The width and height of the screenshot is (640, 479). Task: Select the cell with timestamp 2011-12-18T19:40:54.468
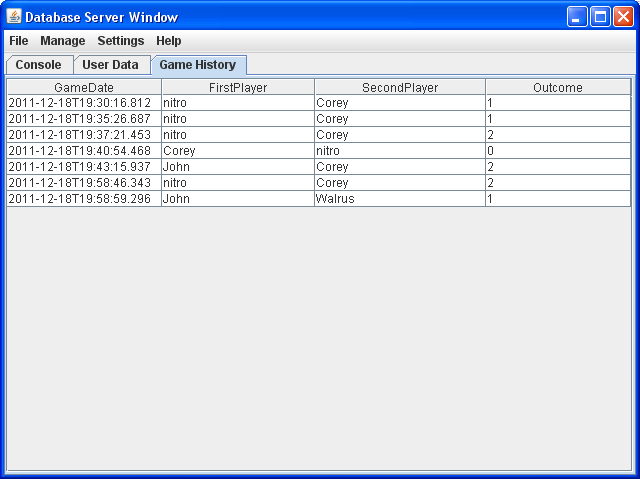point(80,151)
